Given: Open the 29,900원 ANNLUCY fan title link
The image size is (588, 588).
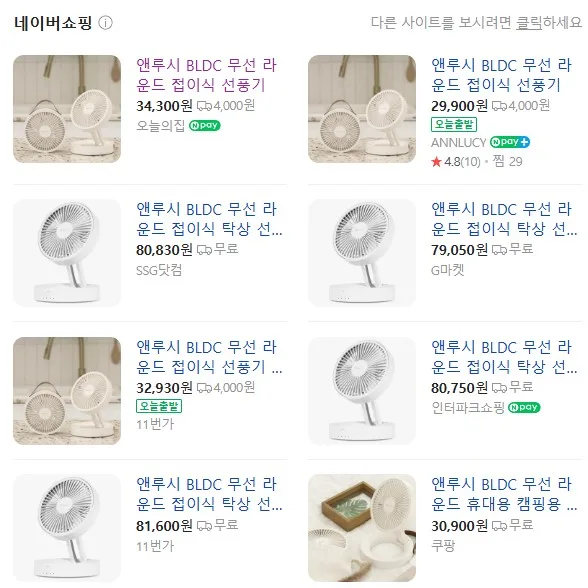Looking at the screenshot, I should [x=501, y=75].
